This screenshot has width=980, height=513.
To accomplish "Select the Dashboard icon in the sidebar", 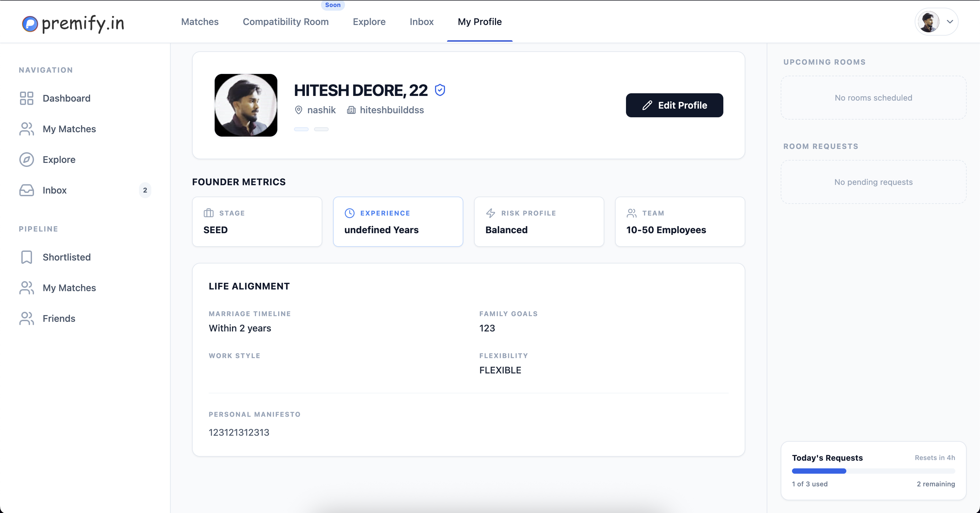I will pos(26,98).
